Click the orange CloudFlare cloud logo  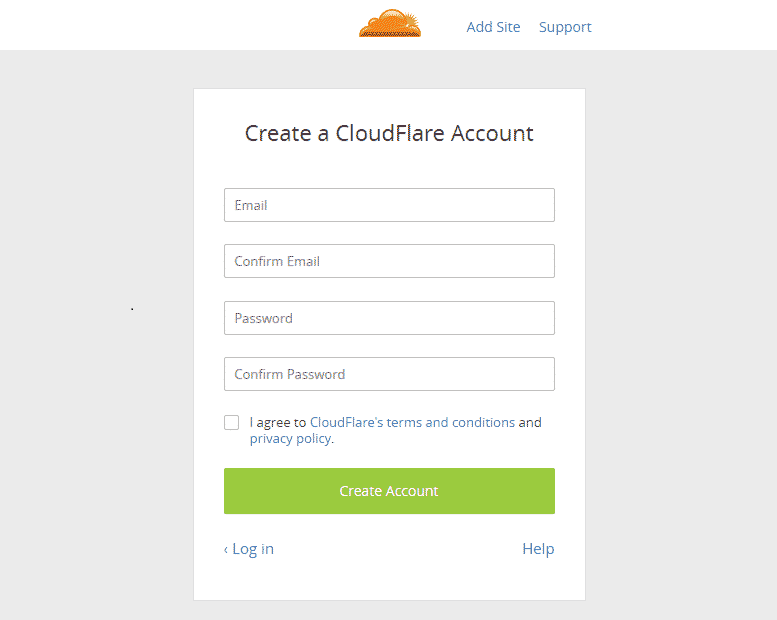390,23
